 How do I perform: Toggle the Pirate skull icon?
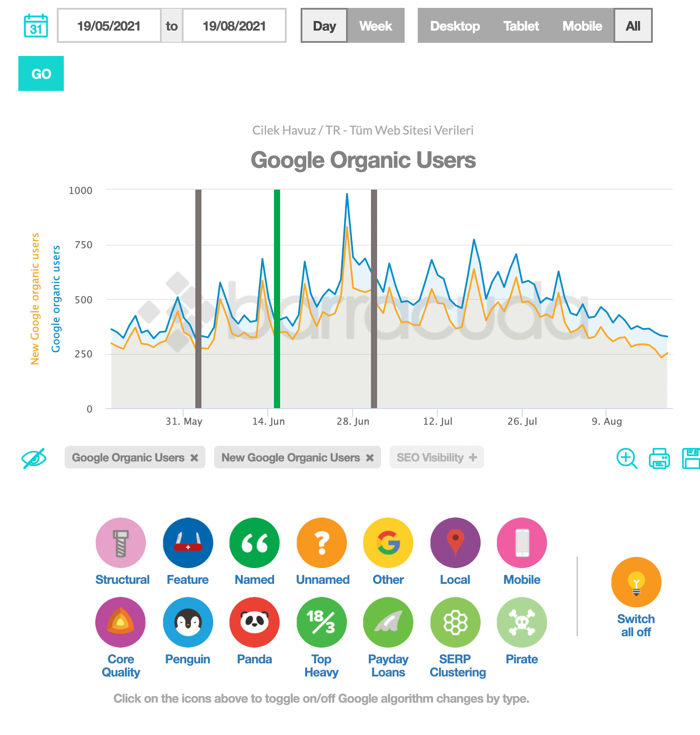522,622
